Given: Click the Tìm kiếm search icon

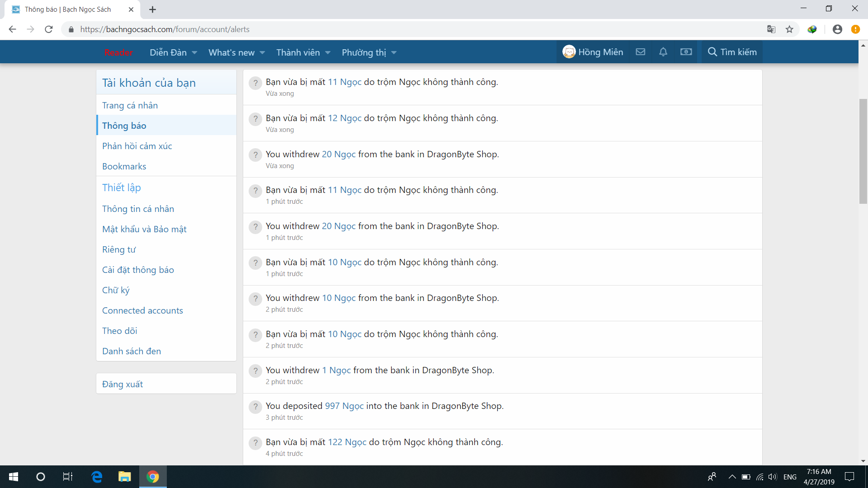Looking at the screenshot, I should click(x=712, y=52).
